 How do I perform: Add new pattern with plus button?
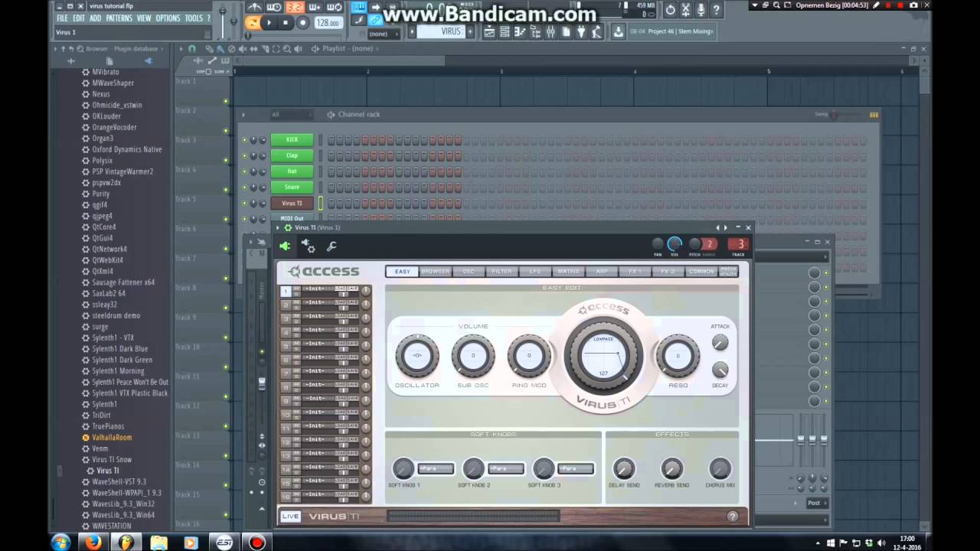point(470,32)
